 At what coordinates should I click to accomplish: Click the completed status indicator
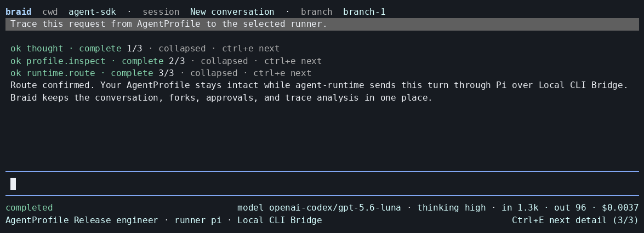29,208
